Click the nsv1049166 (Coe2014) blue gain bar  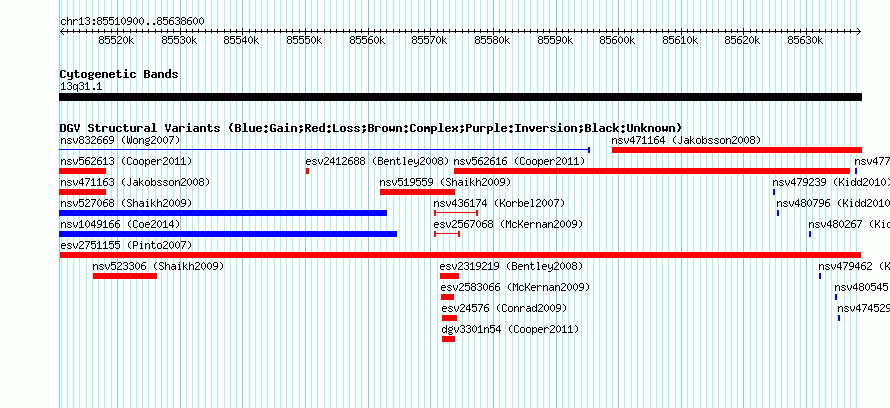[228, 234]
